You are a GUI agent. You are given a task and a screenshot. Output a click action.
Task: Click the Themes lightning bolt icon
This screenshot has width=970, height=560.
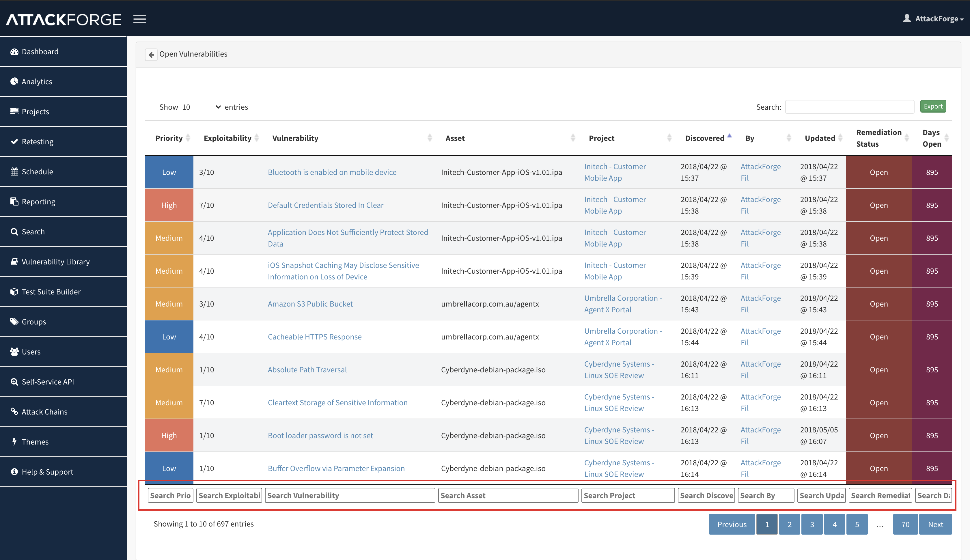[x=14, y=442]
